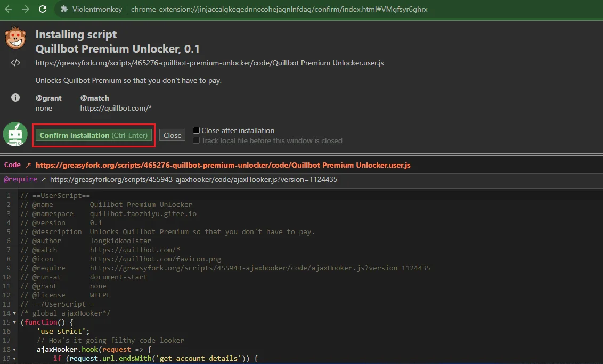603x364 pixels.
Task: Confirm installation of the script
Action: 93,135
